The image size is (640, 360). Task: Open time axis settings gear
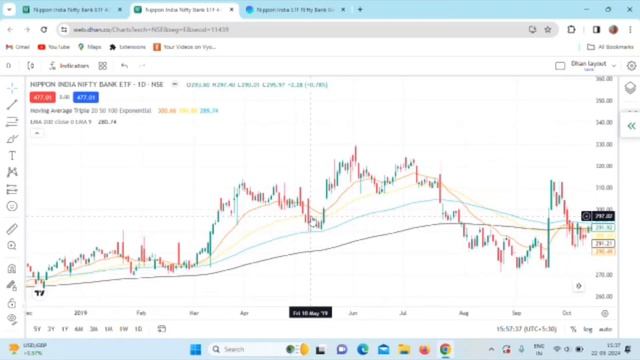(605, 313)
